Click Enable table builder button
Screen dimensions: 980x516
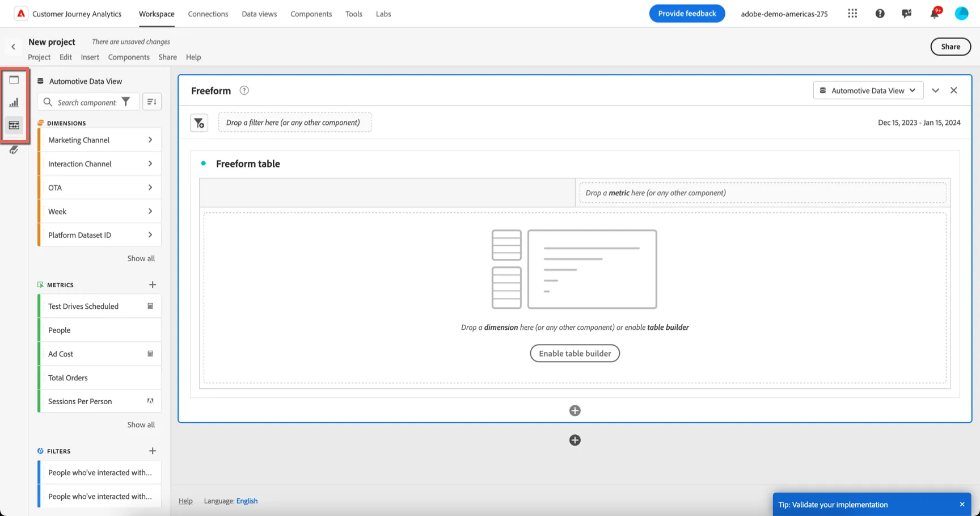click(575, 353)
